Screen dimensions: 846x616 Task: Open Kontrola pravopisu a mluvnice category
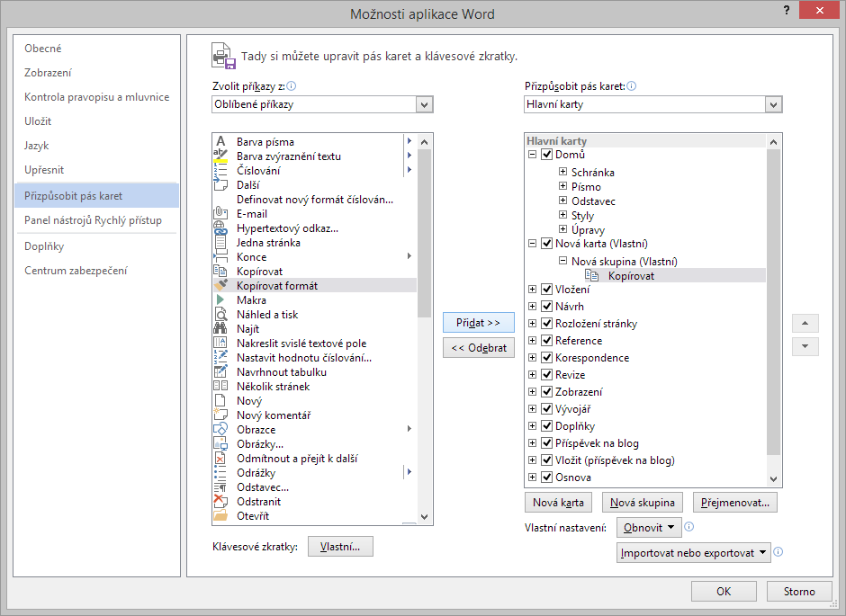96,97
